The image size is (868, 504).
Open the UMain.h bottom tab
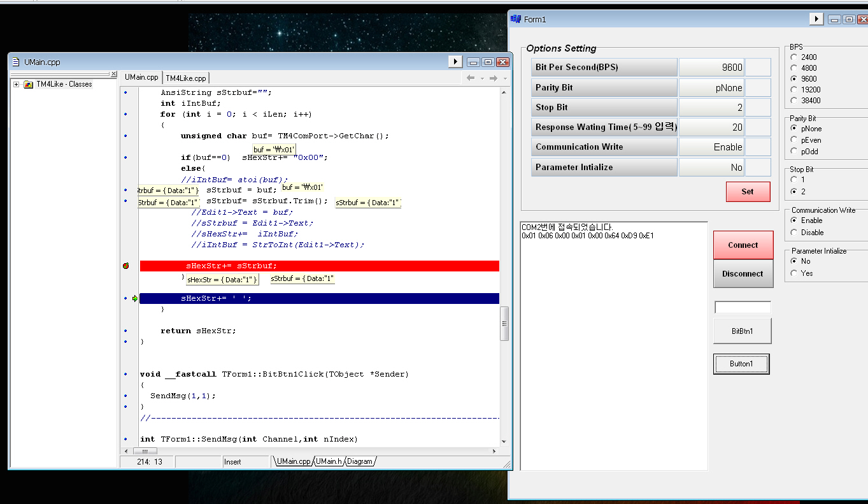(x=329, y=461)
